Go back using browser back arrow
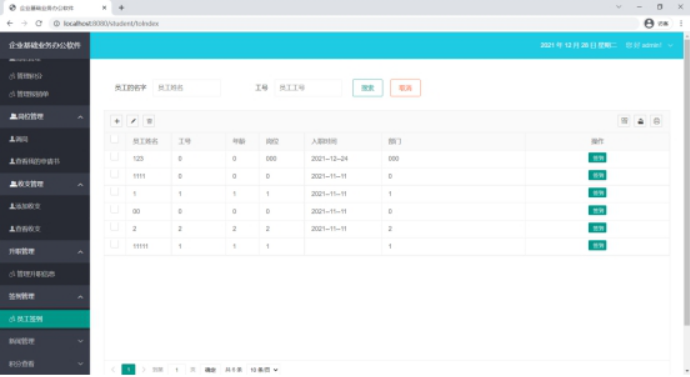Viewport: 690px width, 377px height. click(10, 23)
